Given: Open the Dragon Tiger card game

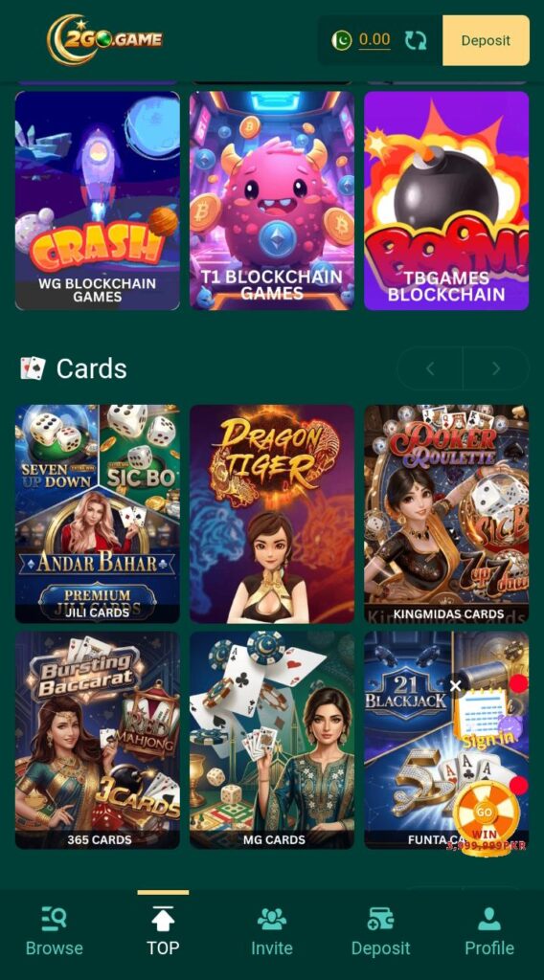Looking at the screenshot, I should click(272, 514).
